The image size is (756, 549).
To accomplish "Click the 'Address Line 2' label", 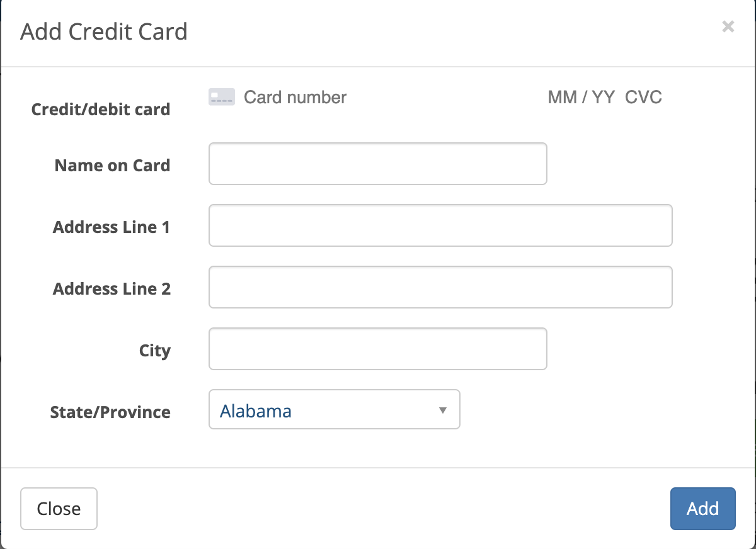I will (x=112, y=289).
